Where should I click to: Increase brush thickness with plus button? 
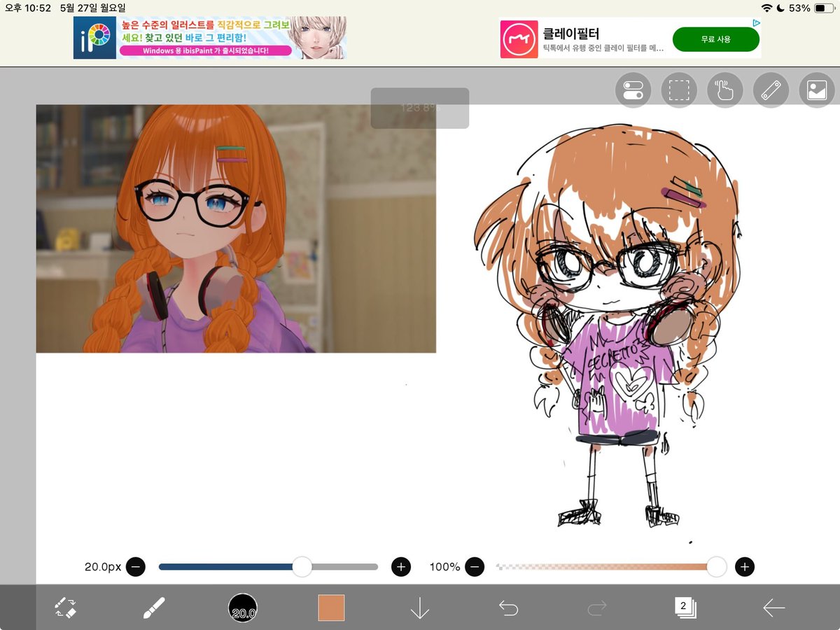[x=400, y=566]
